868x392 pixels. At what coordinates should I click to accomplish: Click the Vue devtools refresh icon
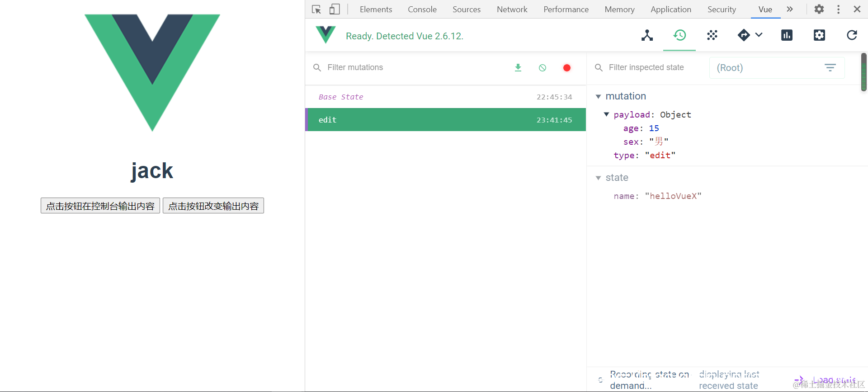[x=852, y=35]
